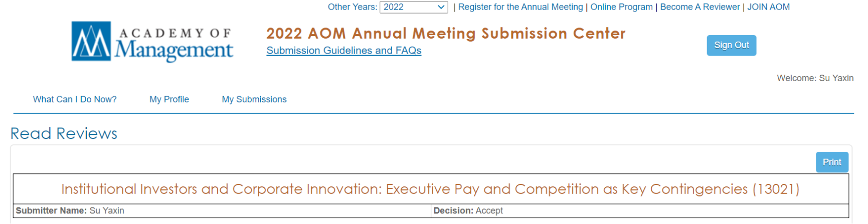
Task: Select the 2022 AOM Annual Meeting Submission Center heading
Action: coord(446,34)
